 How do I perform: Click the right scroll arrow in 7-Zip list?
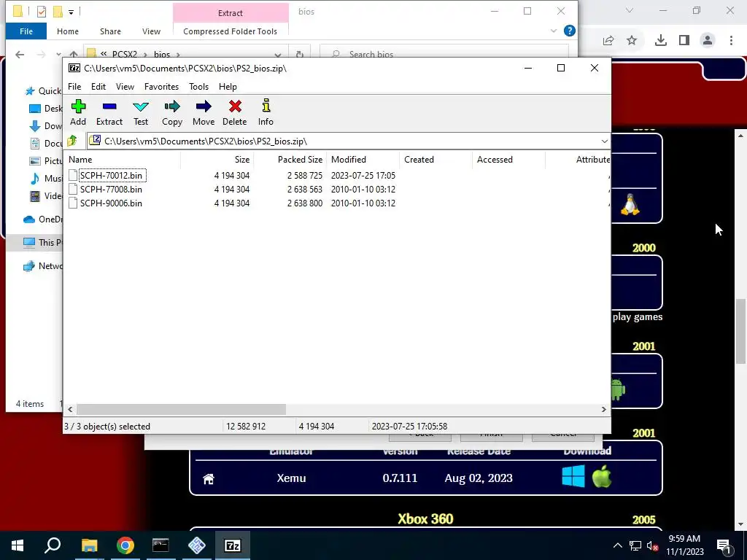[603, 409]
